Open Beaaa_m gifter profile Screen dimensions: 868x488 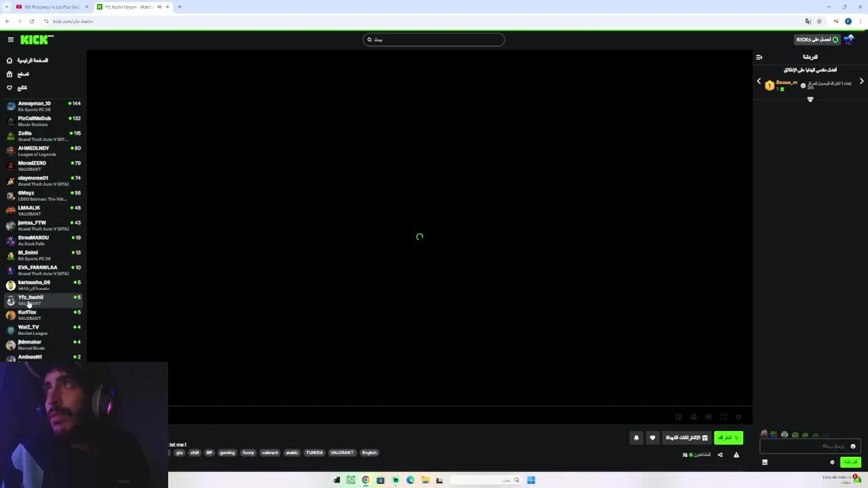point(787,83)
